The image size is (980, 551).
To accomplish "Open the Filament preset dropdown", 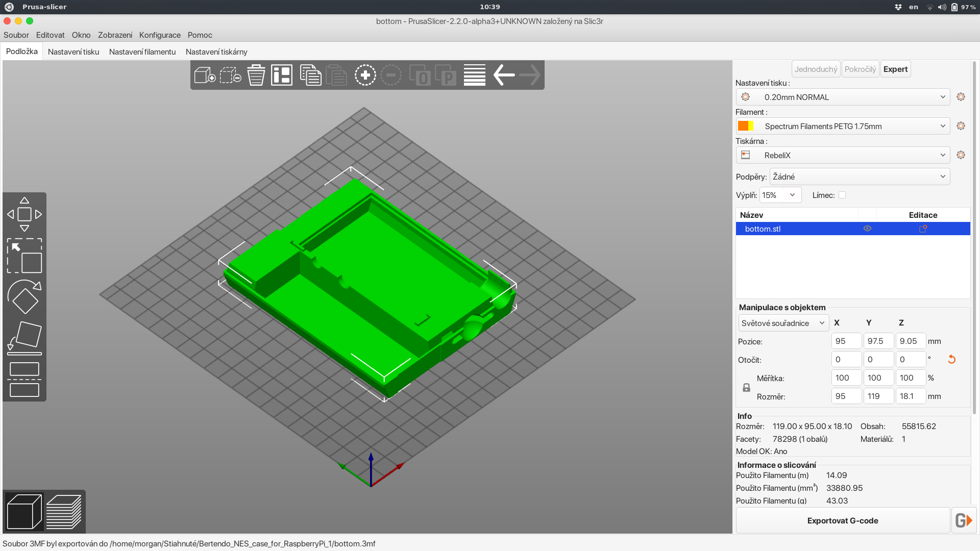I will pyautogui.click(x=843, y=126).
